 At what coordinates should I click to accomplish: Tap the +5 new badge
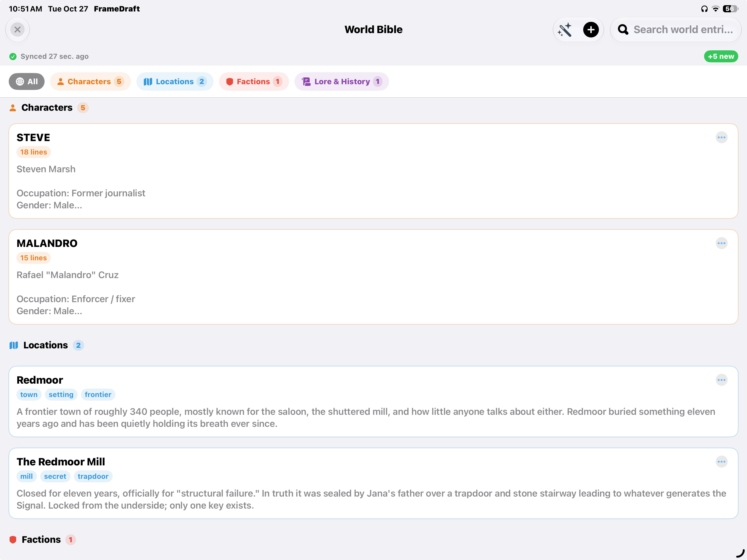(721, 56)
